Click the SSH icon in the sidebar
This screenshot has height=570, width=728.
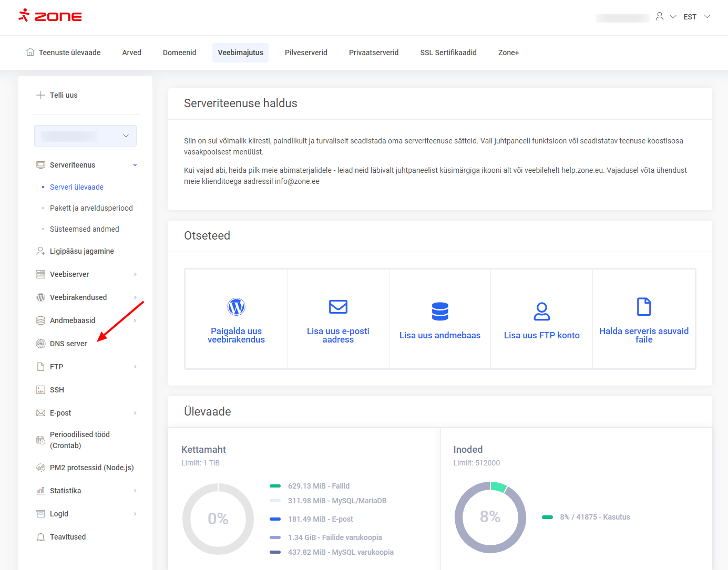[40, 390]
